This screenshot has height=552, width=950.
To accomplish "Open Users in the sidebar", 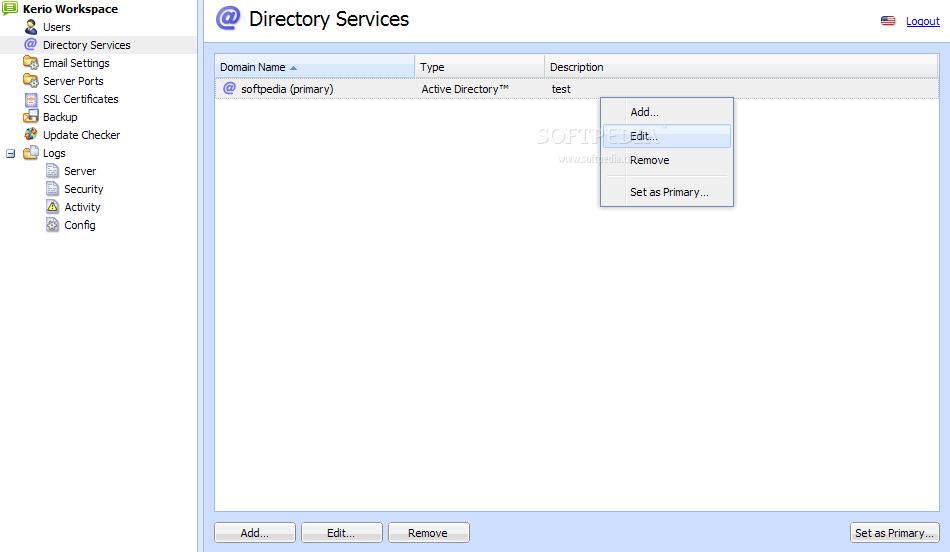I will 56,27.
